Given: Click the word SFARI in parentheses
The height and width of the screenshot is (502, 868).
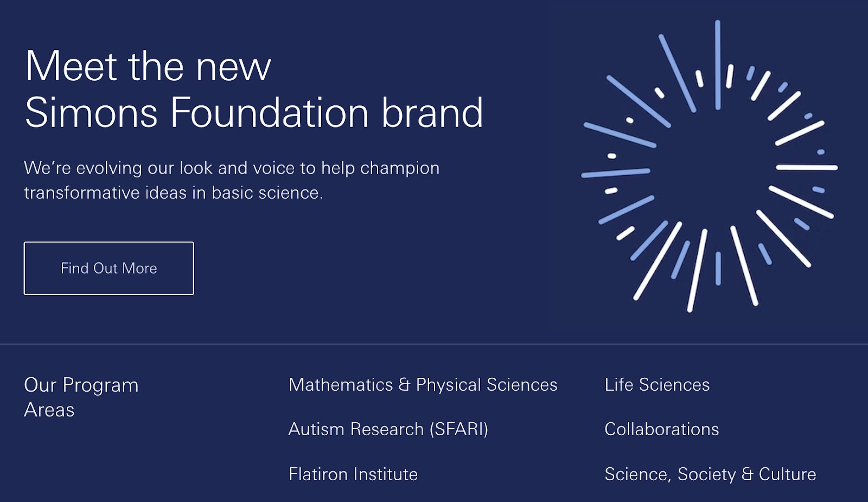Looking at the screenshot, I should pos(459,429).
